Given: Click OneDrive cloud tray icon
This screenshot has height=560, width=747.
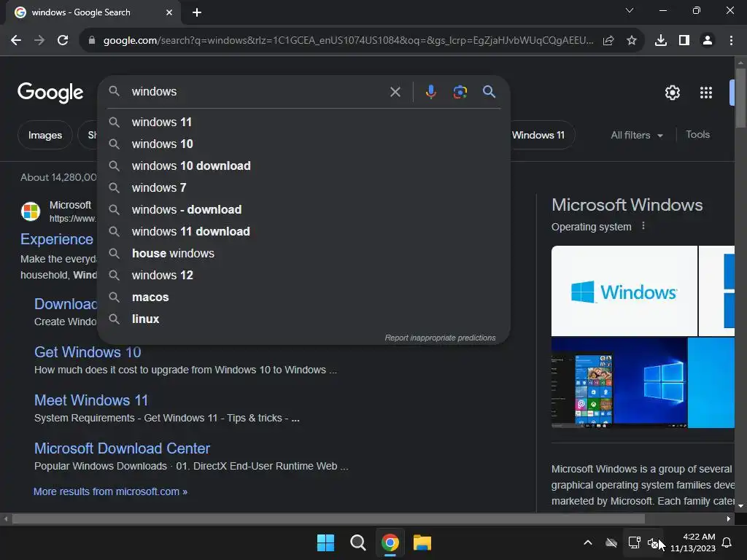Looking at the screenshot, I should (611, 542).
